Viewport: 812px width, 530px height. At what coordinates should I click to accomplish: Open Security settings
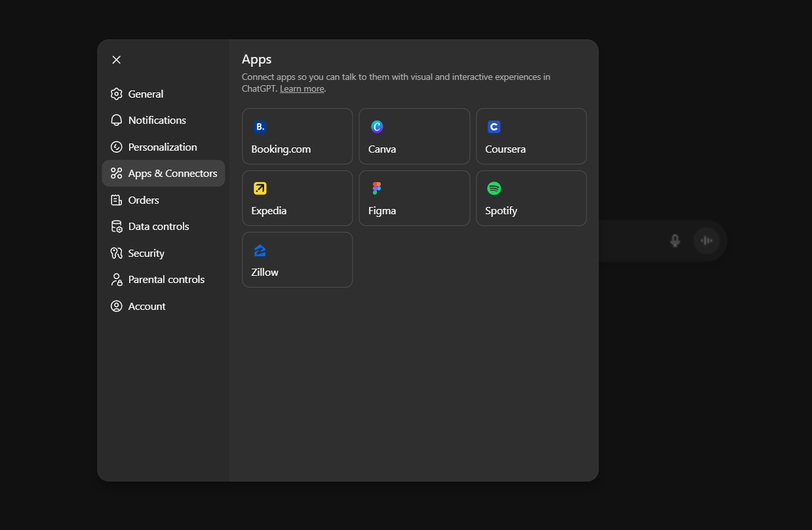(x=146, y=253)
